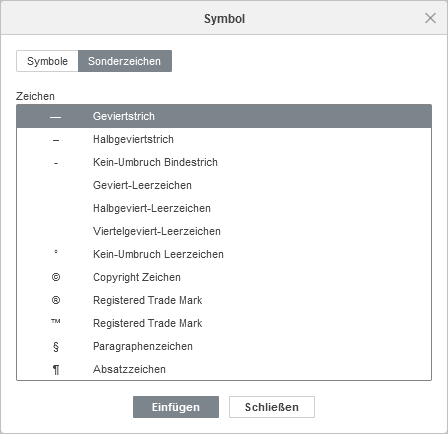Select the Paragraphenzeichen label in list
Image resolution: width=448 pixels, height=434 pixels.
click(x=143, y=346)
